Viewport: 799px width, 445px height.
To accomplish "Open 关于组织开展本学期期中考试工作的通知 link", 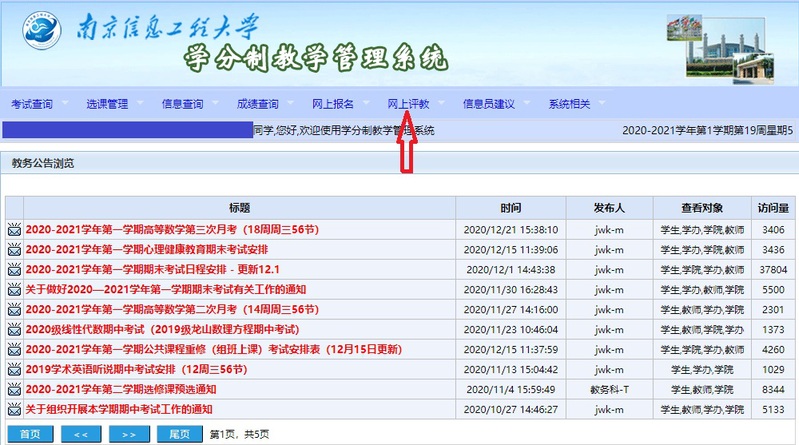I will click(118, 409).
